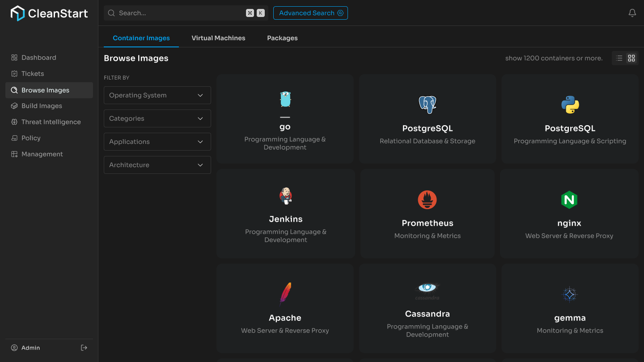Click the Relational Database & Storage text
The height and width of the screenshot is (362, 644).
click(x=428, y=141)
